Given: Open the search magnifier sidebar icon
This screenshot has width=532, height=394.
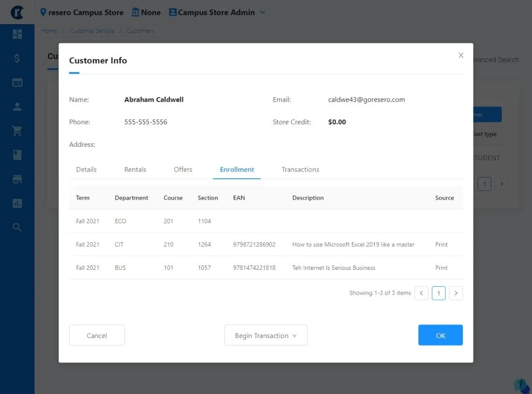Looking at the screenshot, I should [17, 227].
